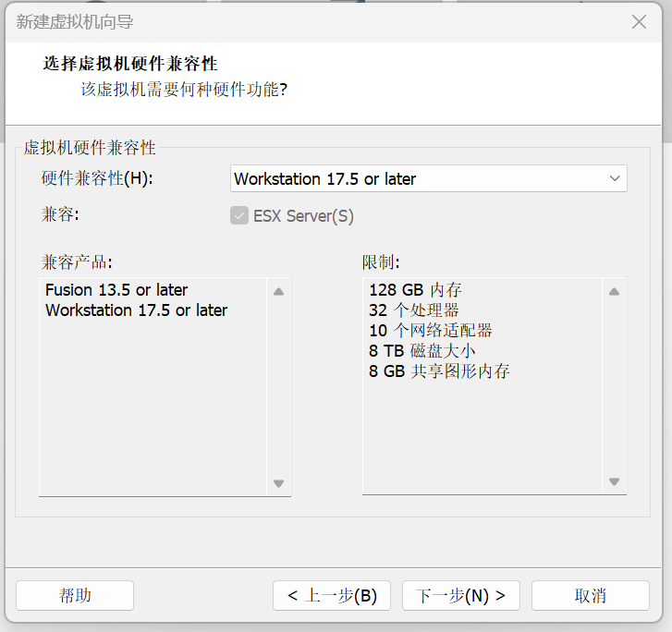Image resolution: width=672 pixels, height=632 pixels.
Task: Select the 8 TB 磁盘大小 limit entry
Action: [x=422, y=351]
